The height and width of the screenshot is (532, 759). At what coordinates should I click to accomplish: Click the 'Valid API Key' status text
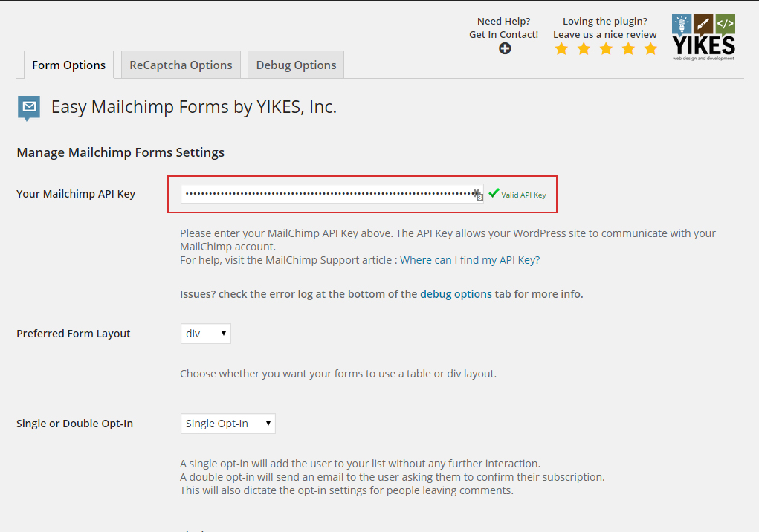tap(524, 195)
